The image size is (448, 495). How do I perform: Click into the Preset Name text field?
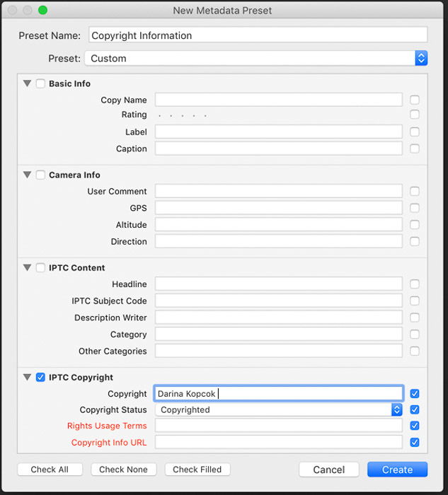[258, 35]
